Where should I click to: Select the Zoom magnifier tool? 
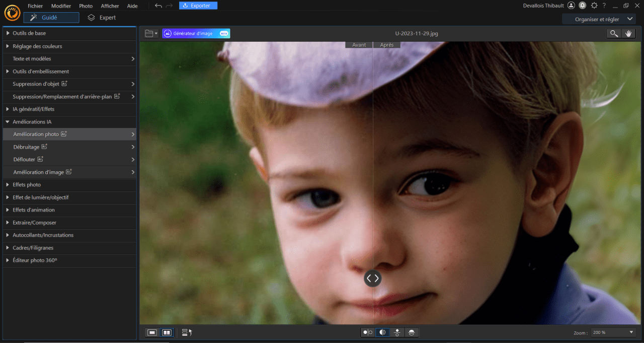click(613, 33)
